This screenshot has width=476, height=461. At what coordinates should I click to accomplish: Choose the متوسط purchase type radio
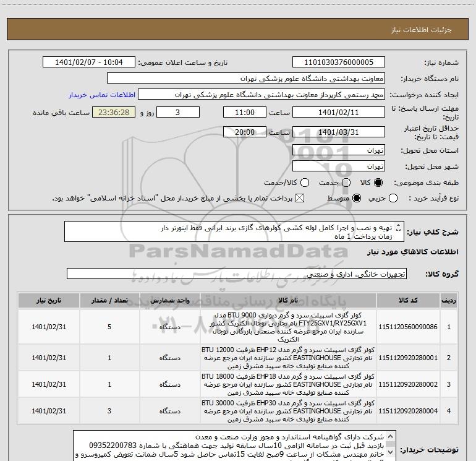click(357, 199)
